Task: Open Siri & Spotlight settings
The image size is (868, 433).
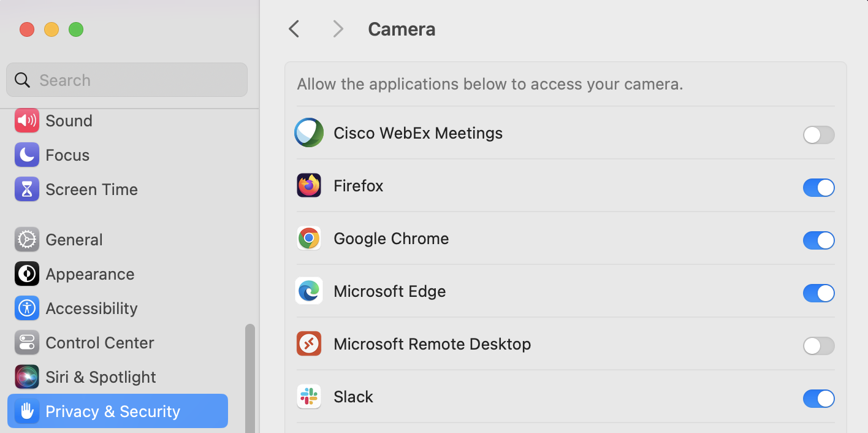Action: pos(101,377)
